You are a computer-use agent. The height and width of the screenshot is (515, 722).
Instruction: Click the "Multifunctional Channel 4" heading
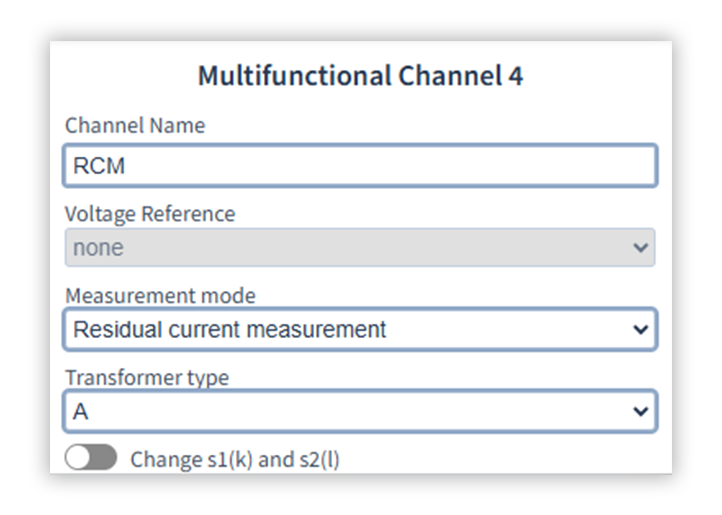360,76
